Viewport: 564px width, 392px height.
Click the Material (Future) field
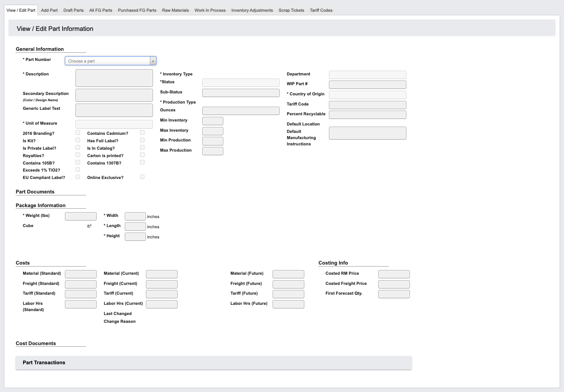288,274
